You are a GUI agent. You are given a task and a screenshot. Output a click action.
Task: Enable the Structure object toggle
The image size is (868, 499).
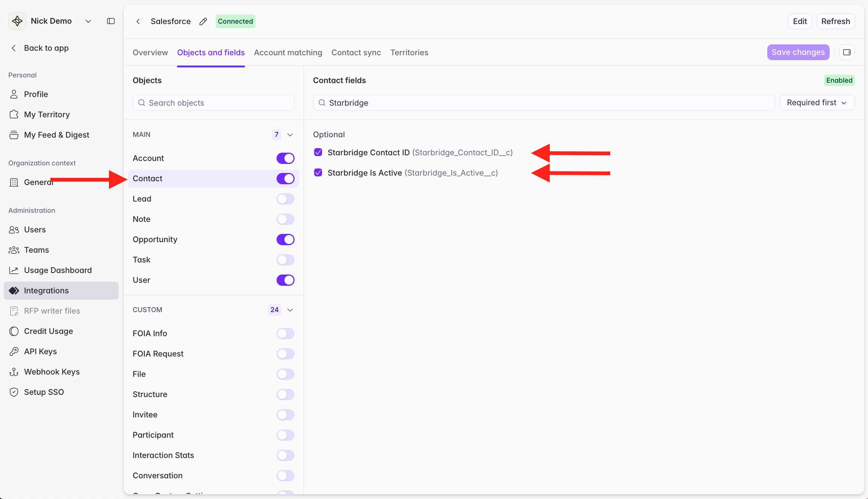click(286, 394)
